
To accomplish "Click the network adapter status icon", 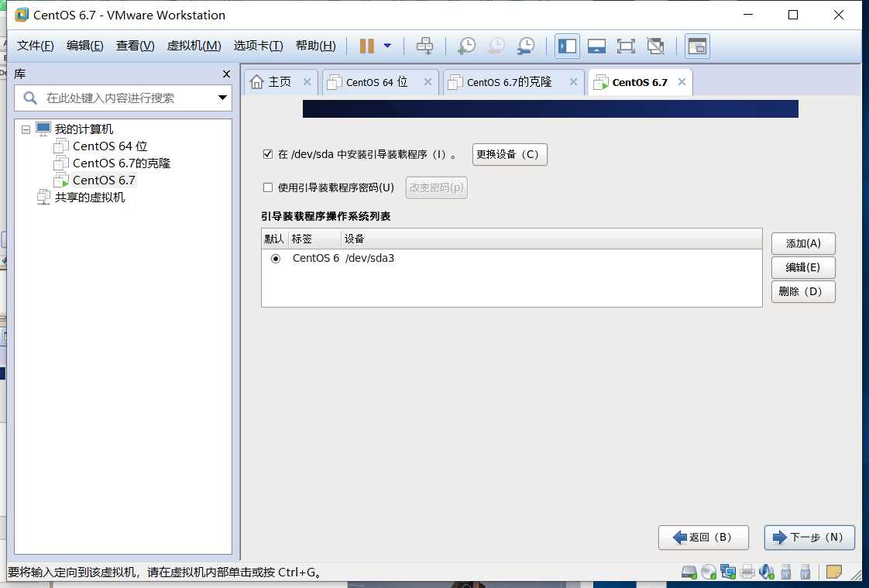I will point(728,572).
